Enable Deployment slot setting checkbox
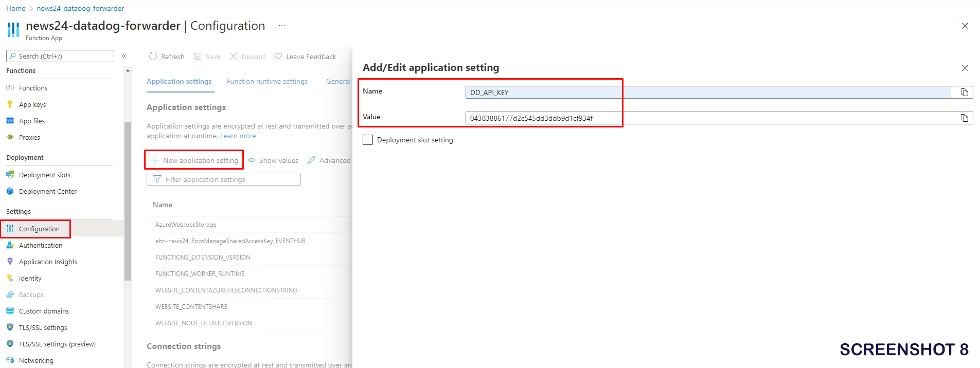Image resolution: width=980 pixels, height=368 pixels. click(x=368, y=140)
